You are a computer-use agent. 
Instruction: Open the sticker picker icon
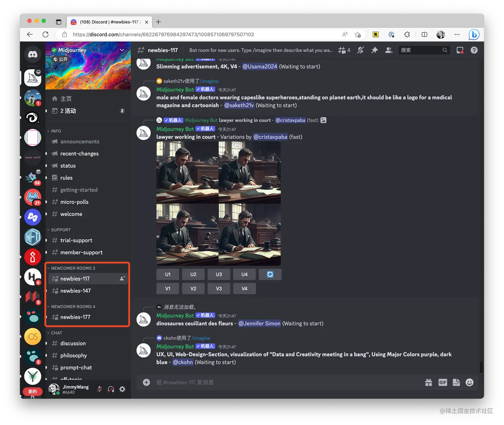pyautogui.click(x=456, y=382)
